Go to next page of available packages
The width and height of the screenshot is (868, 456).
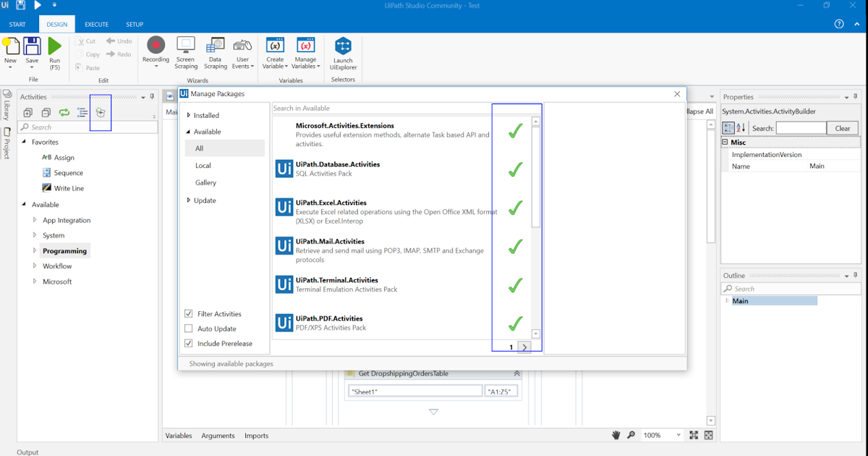[x=524, y=347]
